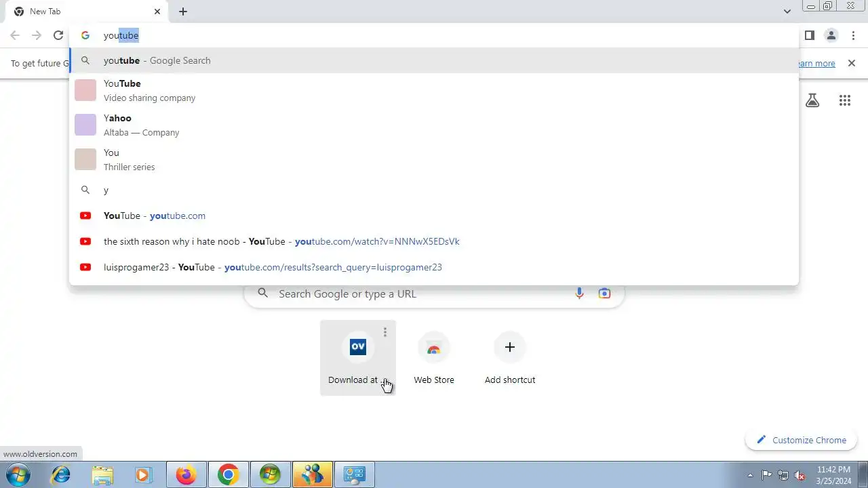Open a new tab with the plus button
868x488 pixels.
(183, 12)
